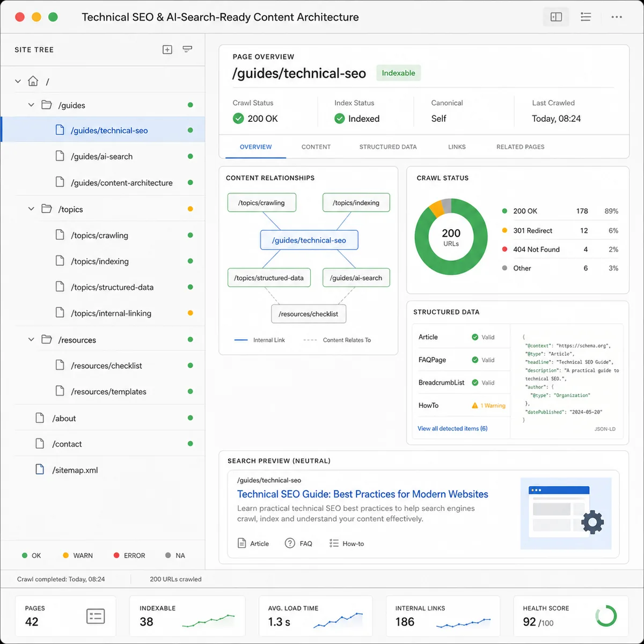Click the search preview thumbnail image
644x644 pixels.
point(566,513)
